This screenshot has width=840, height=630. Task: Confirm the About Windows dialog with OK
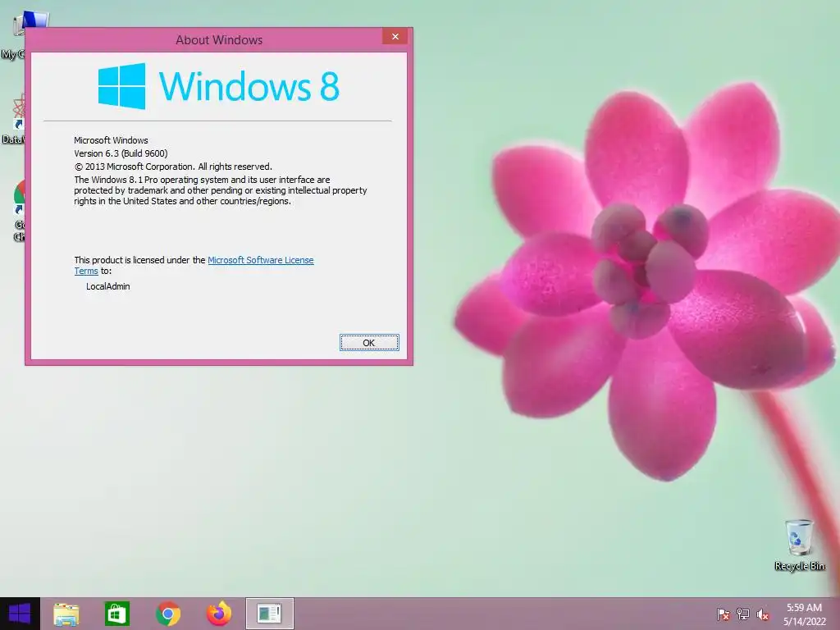[369, 343]
